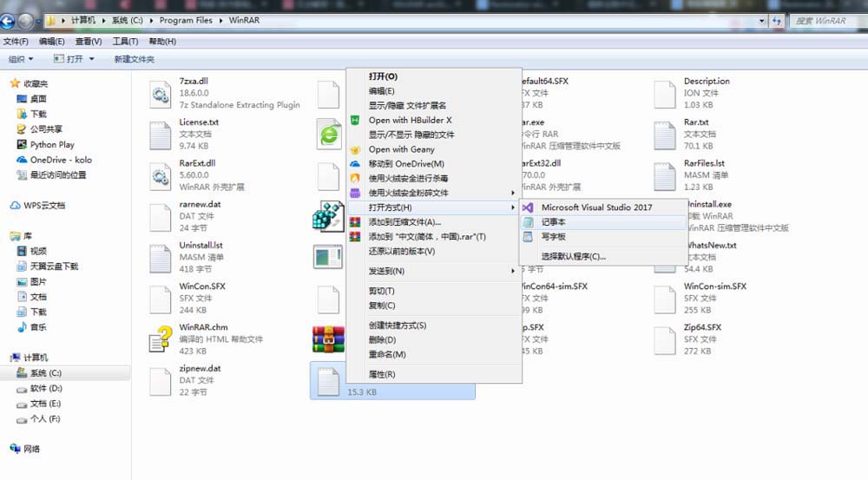The image size is (868, 480).
Task: Choose 重命名(M) in context menu
Action: coord(435,354)
